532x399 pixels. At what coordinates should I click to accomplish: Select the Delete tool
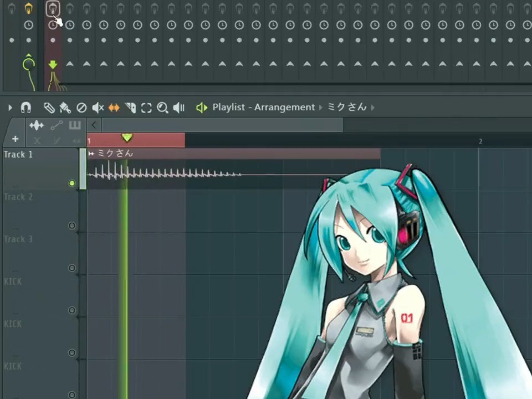coord(81,108)
